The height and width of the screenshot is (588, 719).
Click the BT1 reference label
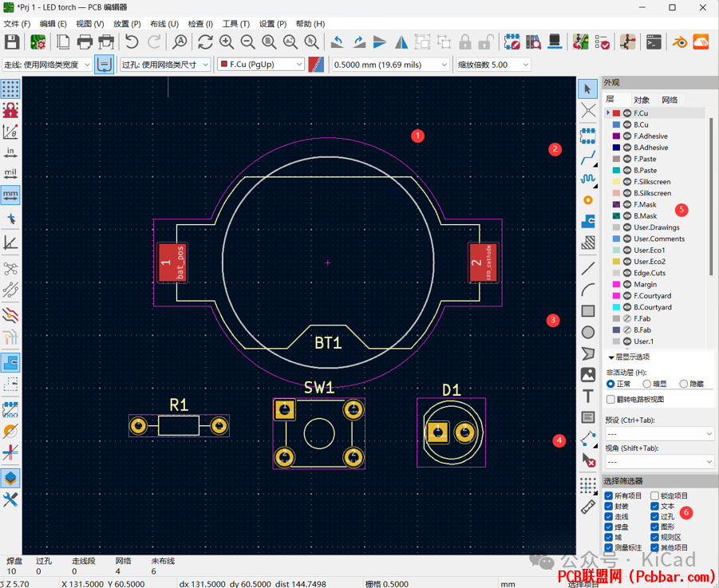click(x=328, y=343)
